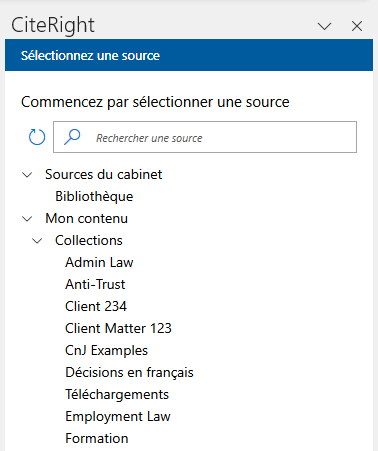
Task: Open the Formation collection
Action: (97, 438)
